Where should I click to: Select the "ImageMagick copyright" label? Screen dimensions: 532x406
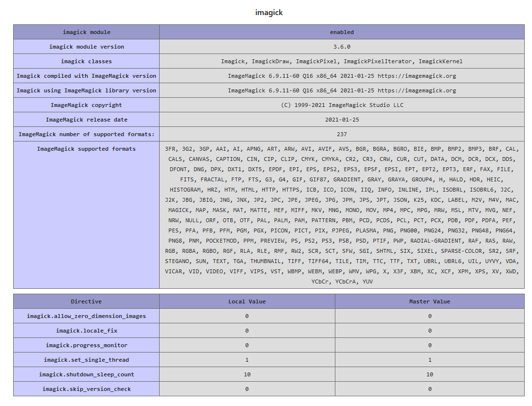point(86,105)
